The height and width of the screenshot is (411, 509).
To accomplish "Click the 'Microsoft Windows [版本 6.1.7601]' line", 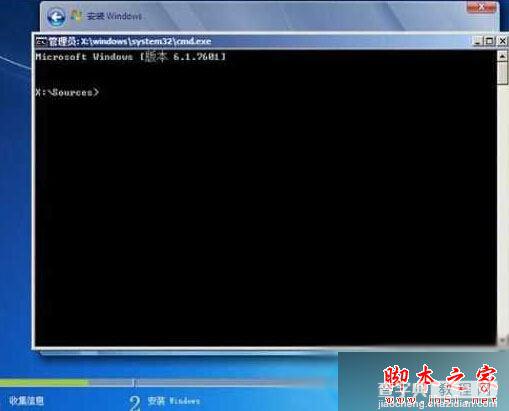I will pyautogui.click(x=131, y=56).
